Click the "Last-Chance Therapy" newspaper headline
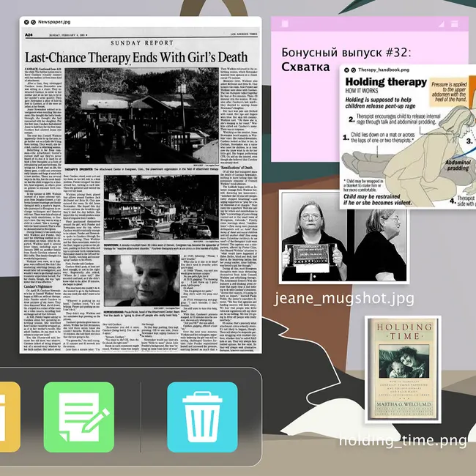Screen dimensions: 476x476 point(141,56)
